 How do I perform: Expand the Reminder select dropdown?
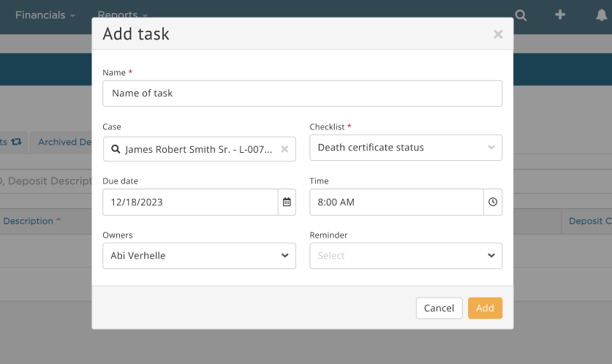point(406,256)
